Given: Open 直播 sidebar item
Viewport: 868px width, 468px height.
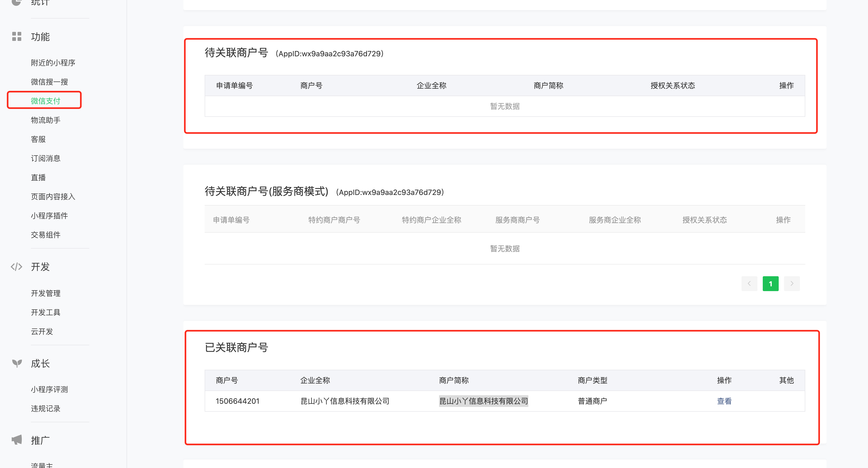Looking at the screenshot, I should pyautogui.click(x=38, y=177).
